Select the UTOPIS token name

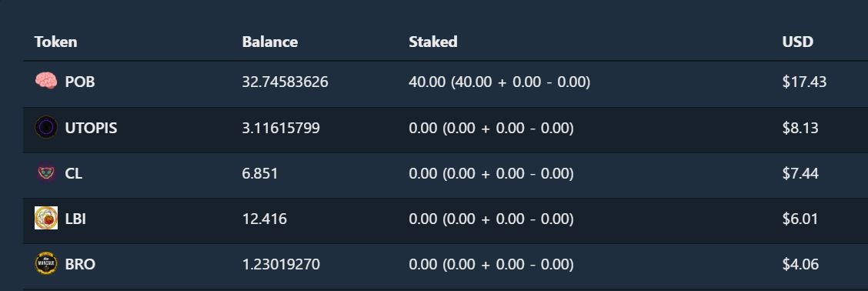92,128
